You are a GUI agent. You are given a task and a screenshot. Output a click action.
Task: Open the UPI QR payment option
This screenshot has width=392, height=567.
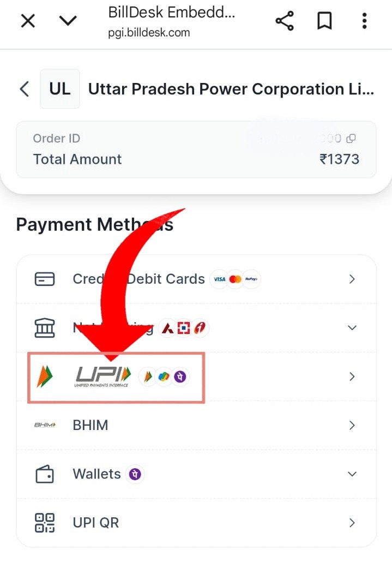tap(96, 523)
